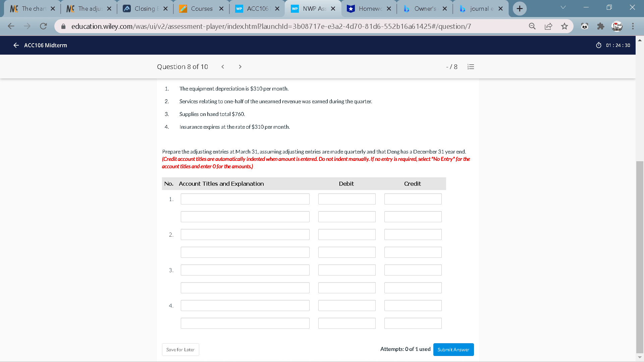Click the browser reload icon

pos(43,26)
